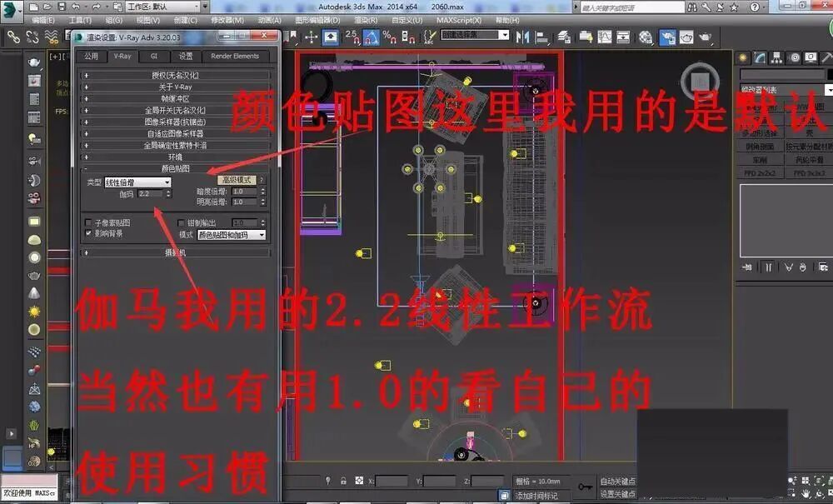Click the ViewCube in the viewport
The width and height of the screenshot is (833, 504).
(701, 82)
